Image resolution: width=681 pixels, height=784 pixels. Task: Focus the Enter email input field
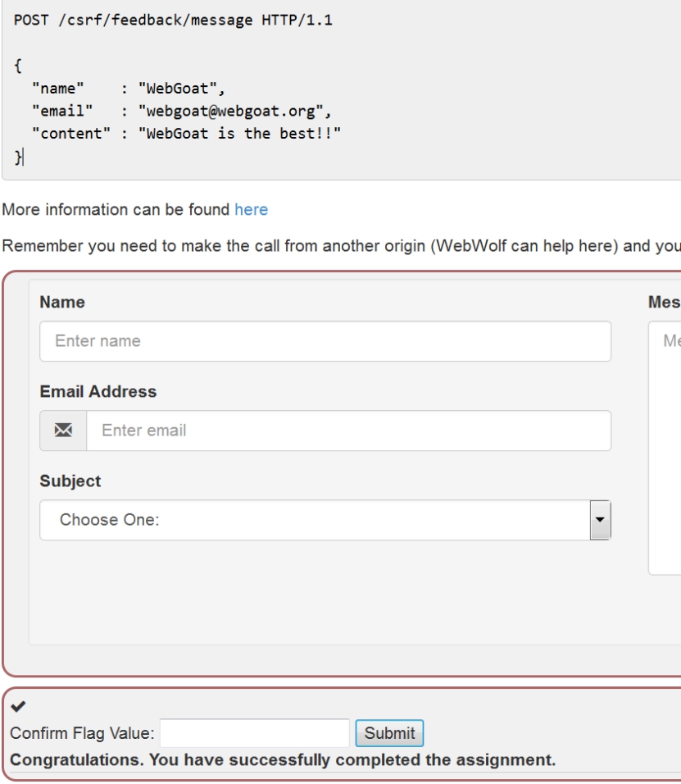pos(349,431)
